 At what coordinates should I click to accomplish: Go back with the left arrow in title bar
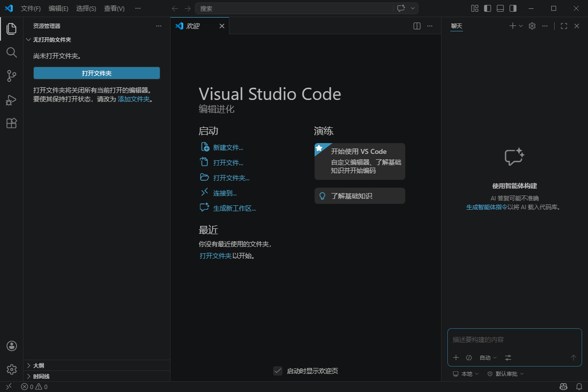[176, 8]
